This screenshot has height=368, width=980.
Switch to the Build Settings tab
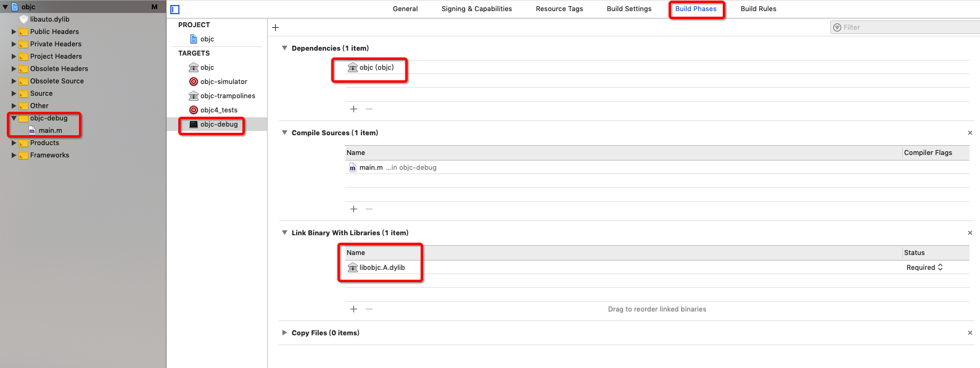click(x=628, y=9)
